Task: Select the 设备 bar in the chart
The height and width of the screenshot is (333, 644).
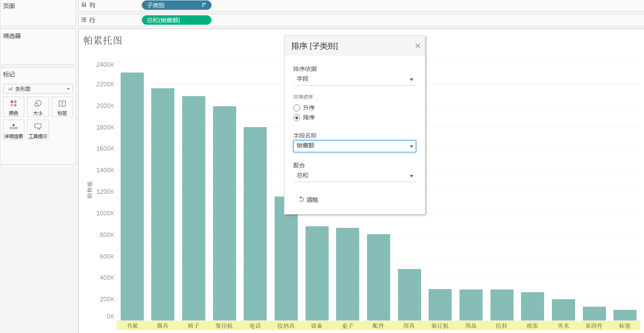Action: pyautogui.click(x=317, y=273)
